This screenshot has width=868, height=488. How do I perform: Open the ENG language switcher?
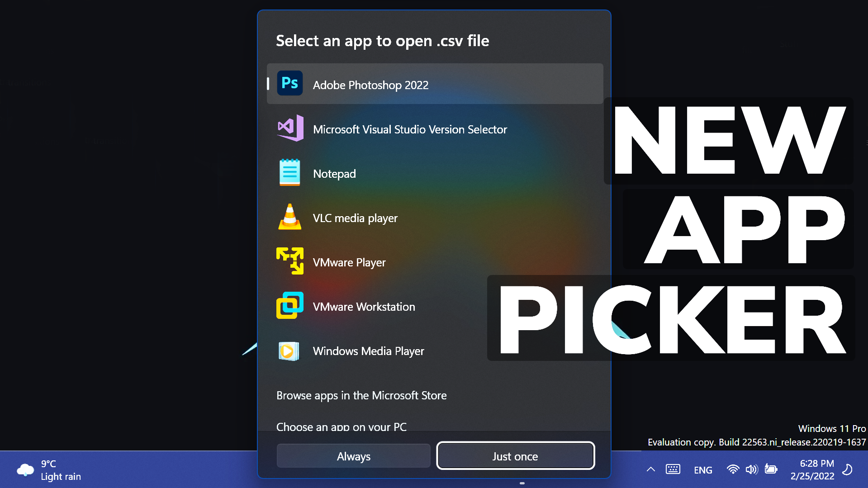pos(703,470)
